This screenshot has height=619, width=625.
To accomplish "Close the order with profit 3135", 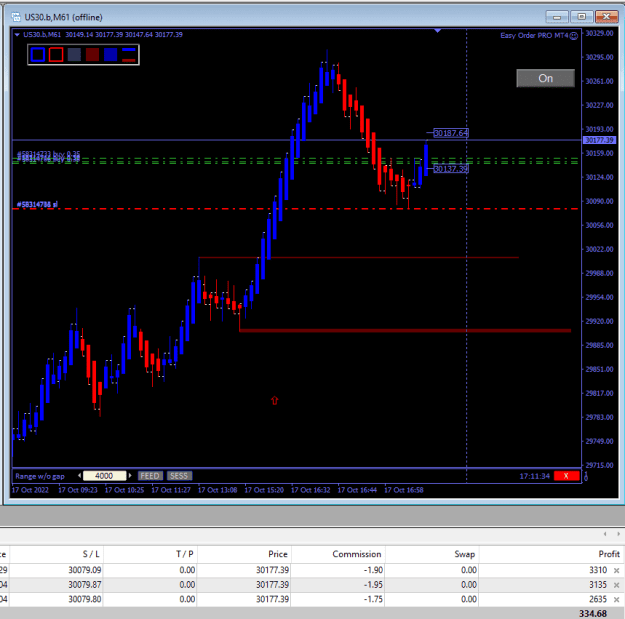I will (x=616, y=585).
